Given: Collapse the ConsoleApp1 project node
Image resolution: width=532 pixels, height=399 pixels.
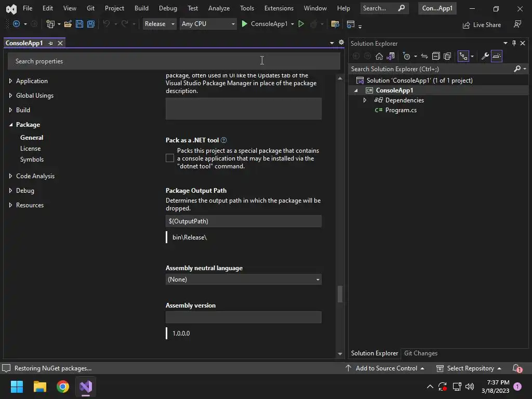Looking at the screenshot, I should point(356,90).
